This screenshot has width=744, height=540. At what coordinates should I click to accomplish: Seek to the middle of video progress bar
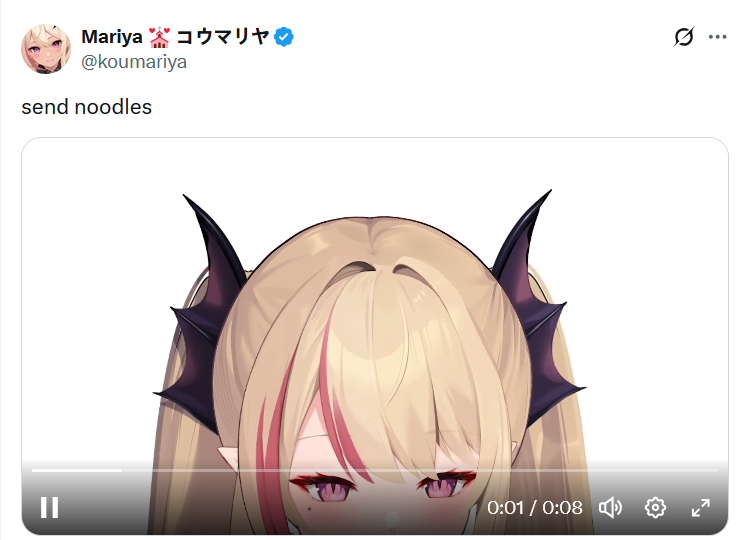coord(375,470)
